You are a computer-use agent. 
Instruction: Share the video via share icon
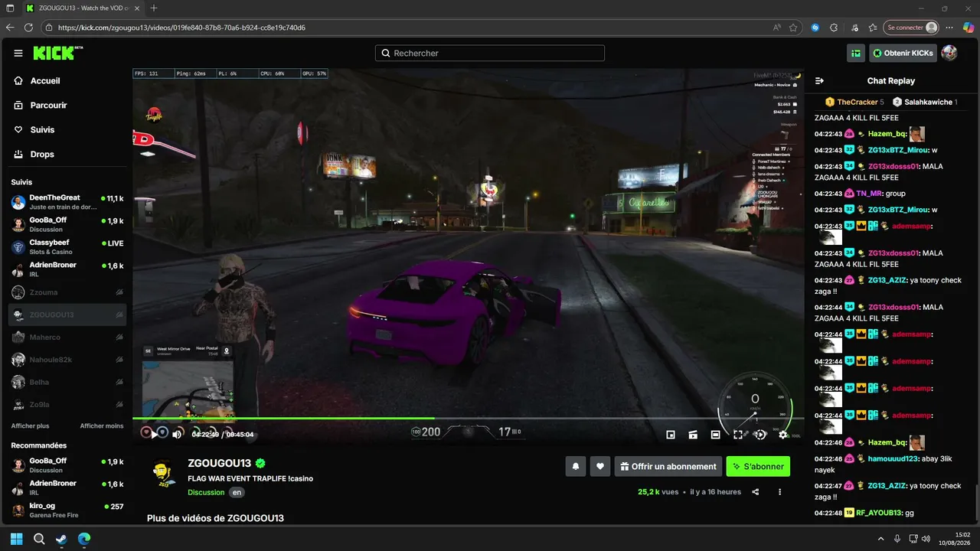coord(756,492)
